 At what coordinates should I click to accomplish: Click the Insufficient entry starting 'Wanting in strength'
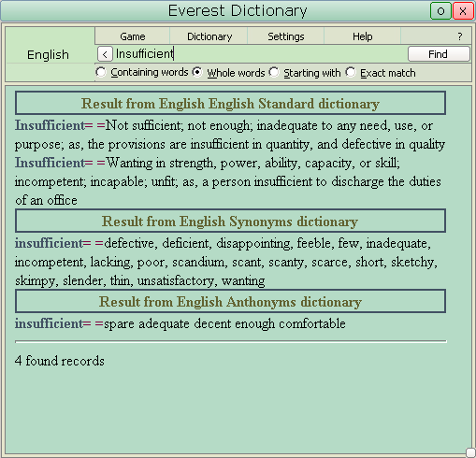tap(50, 163)
